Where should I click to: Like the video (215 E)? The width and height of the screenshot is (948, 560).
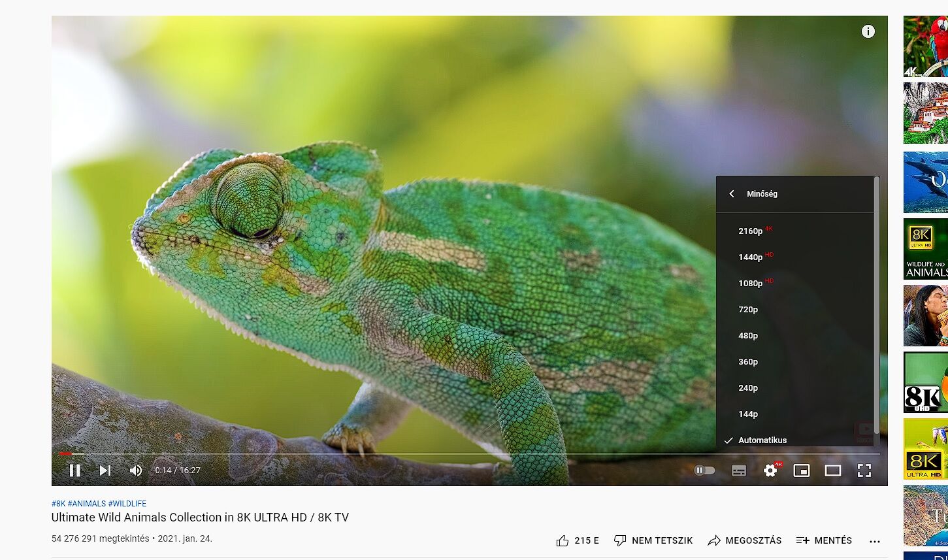[578, 540]
